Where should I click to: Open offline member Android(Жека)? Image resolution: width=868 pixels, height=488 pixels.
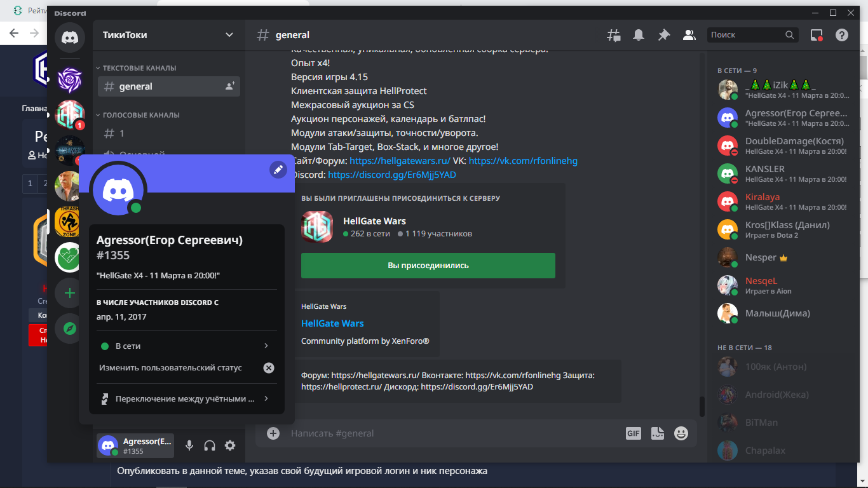pos(785,395)
